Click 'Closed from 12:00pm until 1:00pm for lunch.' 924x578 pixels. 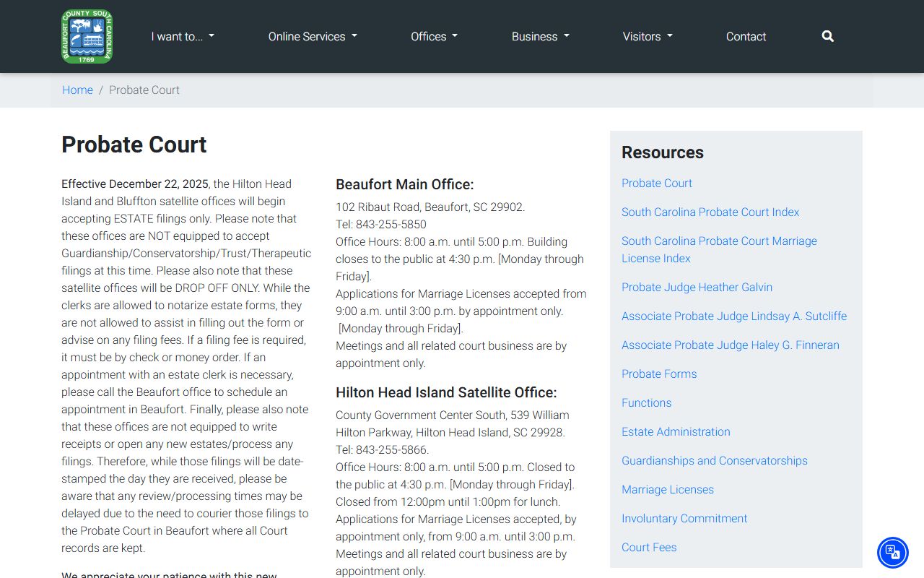coord(448,501)
